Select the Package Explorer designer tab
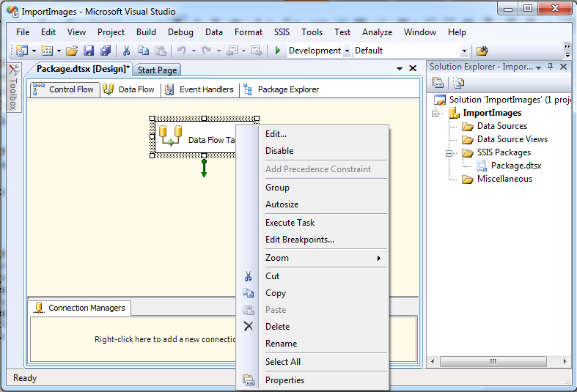The image size is (577, 392). [281, 89]
